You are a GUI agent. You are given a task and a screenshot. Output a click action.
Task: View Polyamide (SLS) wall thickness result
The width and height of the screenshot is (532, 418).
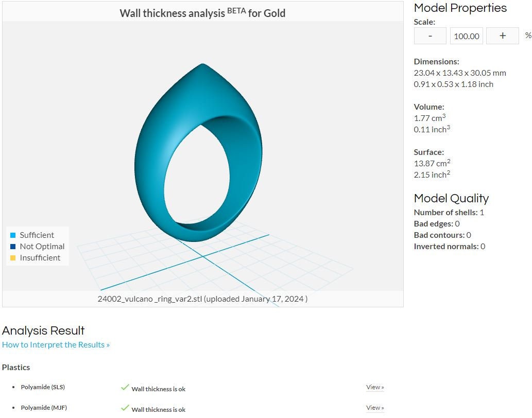pyautogui.click(x=375, y=387)
